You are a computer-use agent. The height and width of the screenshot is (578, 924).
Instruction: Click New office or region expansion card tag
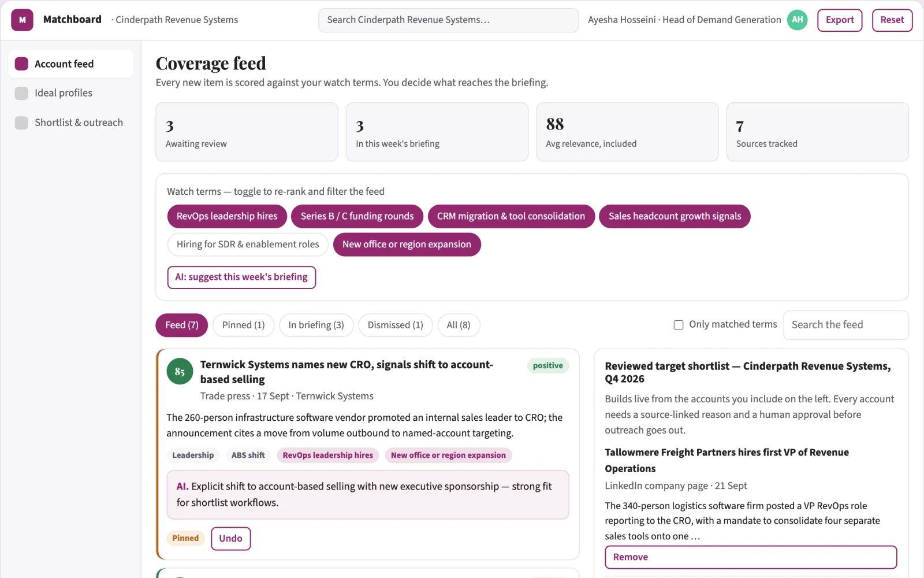(448, 455)
